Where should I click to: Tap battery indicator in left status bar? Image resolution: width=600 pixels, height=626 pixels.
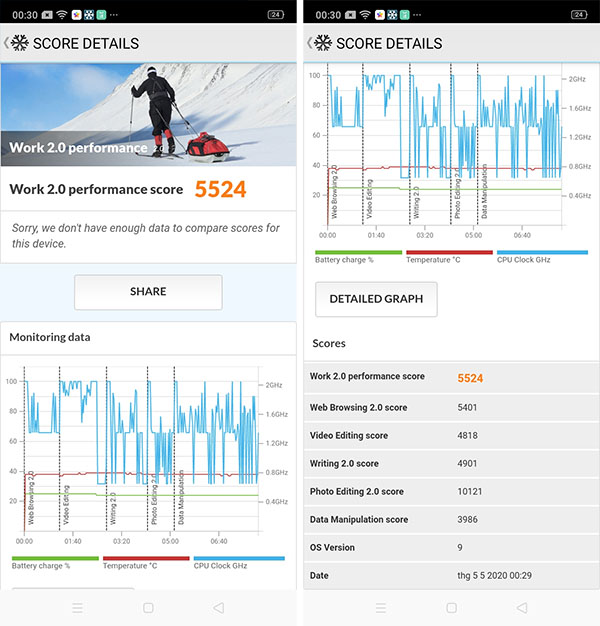click(x=275, y=15)
